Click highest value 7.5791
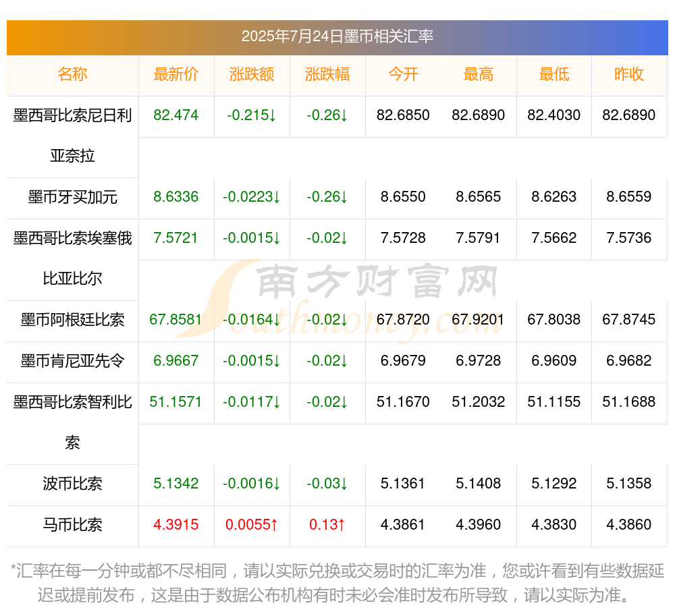675x616 pixels. [479, 238]
